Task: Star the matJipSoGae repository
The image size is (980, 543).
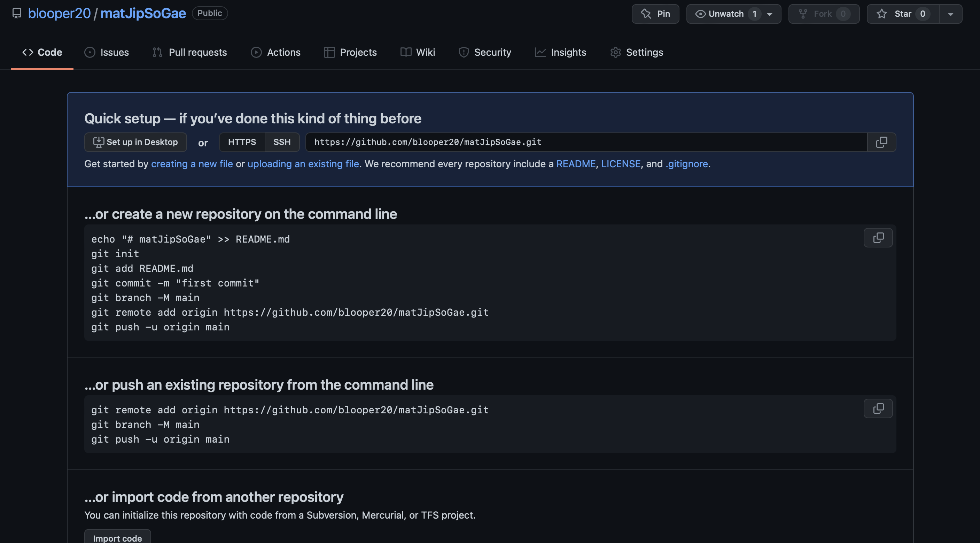Action: pos(903,14)
